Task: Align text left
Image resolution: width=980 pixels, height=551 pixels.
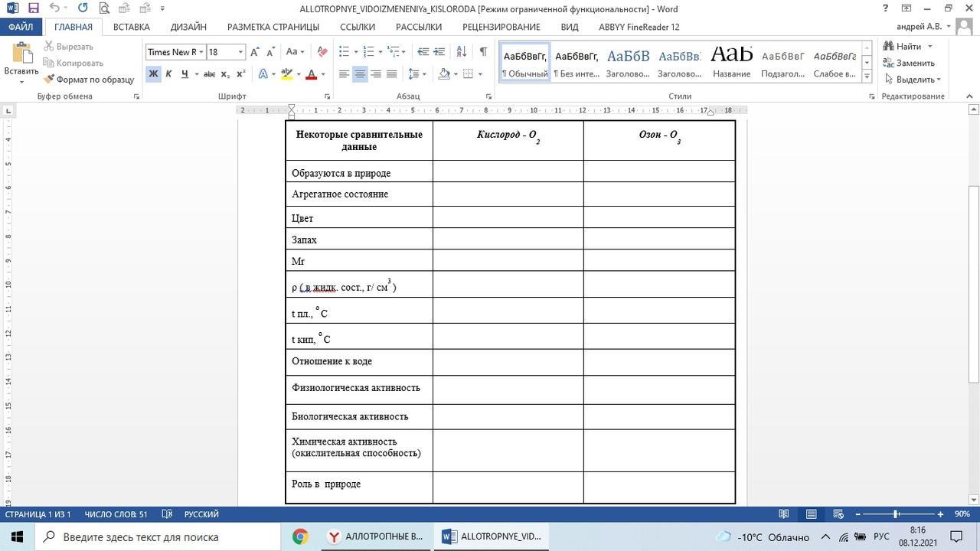Action: click(344, 74)
